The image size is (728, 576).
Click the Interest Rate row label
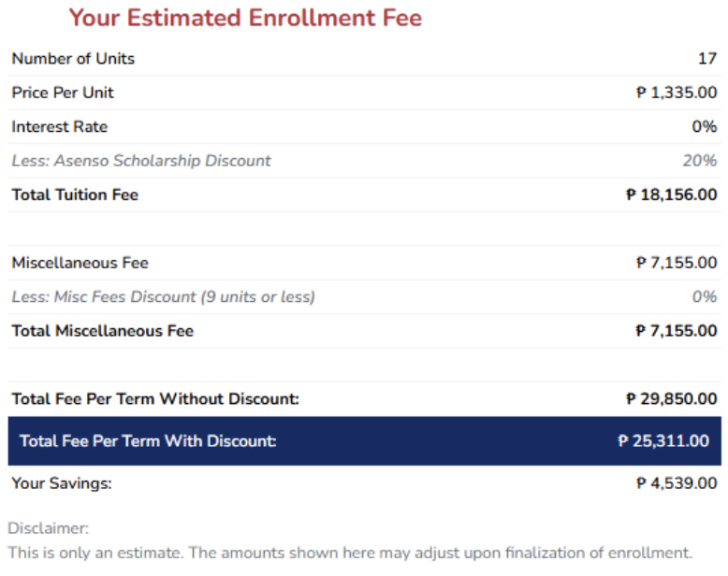click(60, 126)
